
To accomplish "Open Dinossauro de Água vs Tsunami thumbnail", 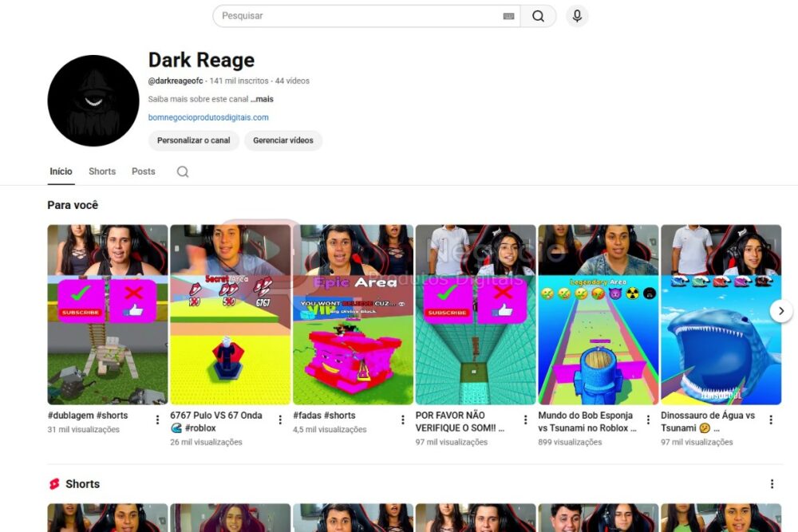I will coord(721,315).
